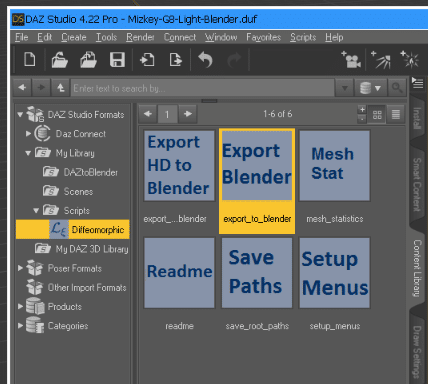Expand the Products node

tap(20, 306)
